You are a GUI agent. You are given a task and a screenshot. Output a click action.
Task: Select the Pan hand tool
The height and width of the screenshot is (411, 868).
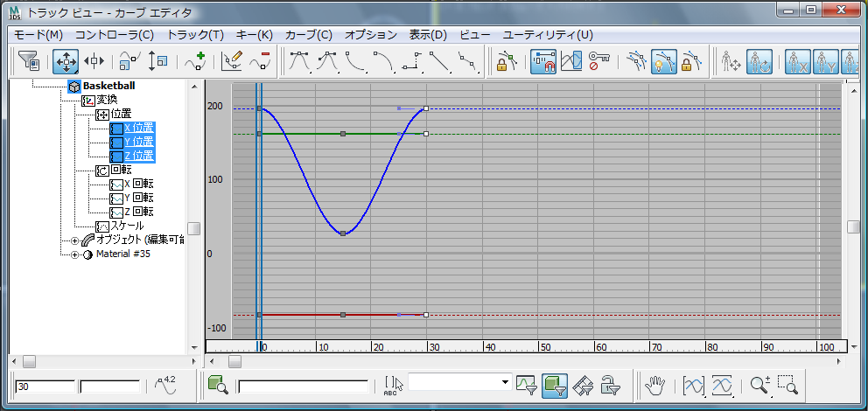pos(656,385)
